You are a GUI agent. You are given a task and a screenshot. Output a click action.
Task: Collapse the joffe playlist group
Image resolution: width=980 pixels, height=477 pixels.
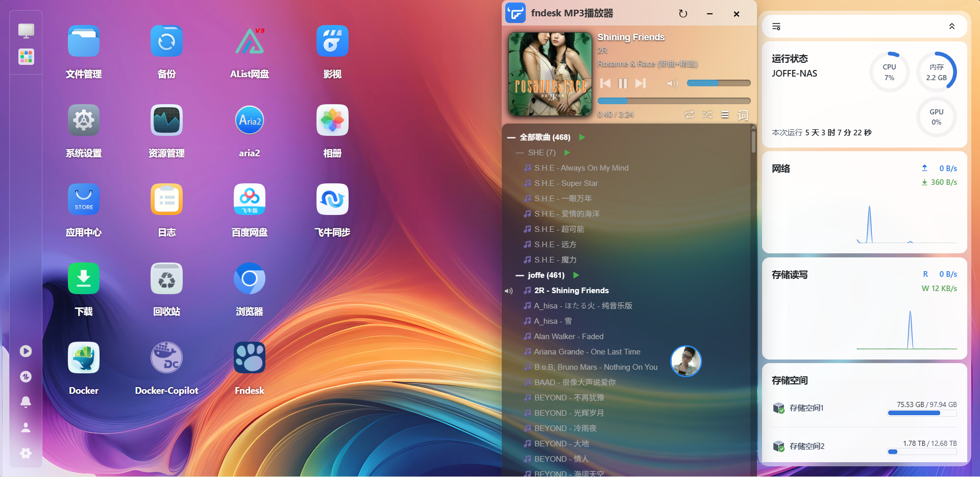pyautogui.click(x=519, y=275)
